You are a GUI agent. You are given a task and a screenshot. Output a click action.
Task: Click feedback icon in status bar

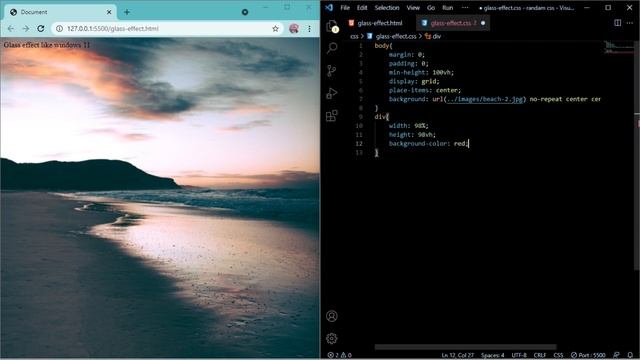click(616, 355)
